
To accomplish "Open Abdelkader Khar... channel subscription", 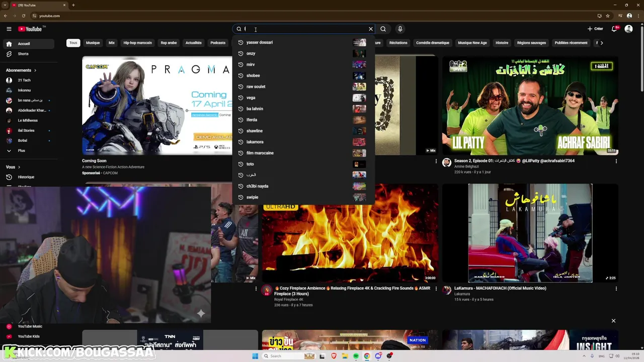I will (x=28, y=111).
